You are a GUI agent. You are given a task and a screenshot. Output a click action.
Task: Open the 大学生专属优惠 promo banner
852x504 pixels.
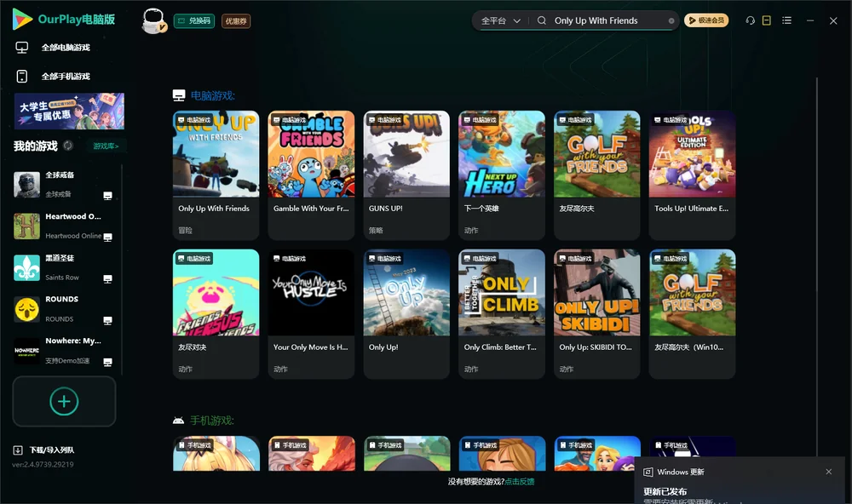point(70,111)
